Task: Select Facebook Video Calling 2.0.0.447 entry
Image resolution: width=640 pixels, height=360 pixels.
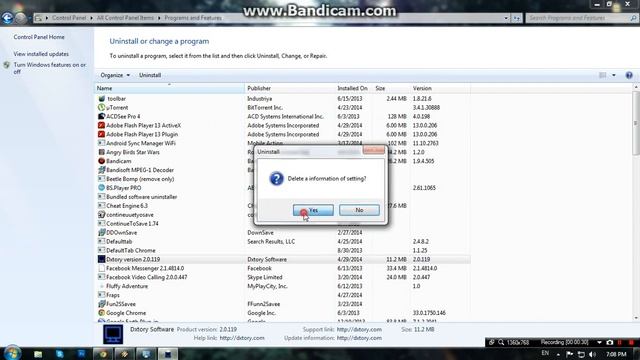Action: pyautogui.click(x=147, y=277)
